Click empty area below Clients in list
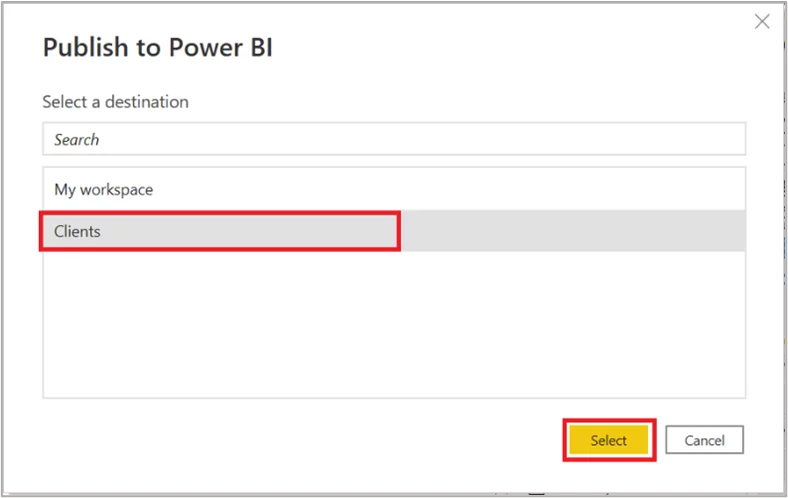 (x=394, y=320)
